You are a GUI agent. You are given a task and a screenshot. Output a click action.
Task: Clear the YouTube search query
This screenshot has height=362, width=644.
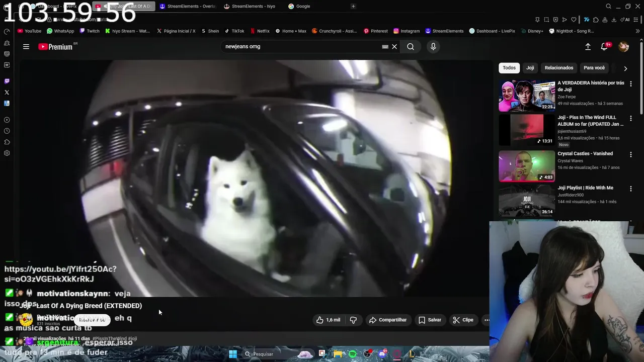point(394,47)
